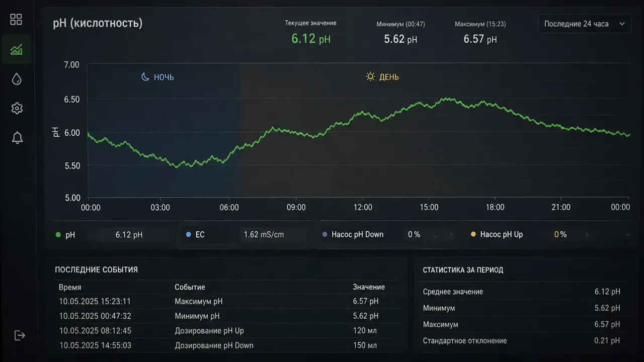The height and width of the screenshot is (362, 644).
Task: Select the event row 10.05.2025 15:23:11
Action: click(226, 301)
